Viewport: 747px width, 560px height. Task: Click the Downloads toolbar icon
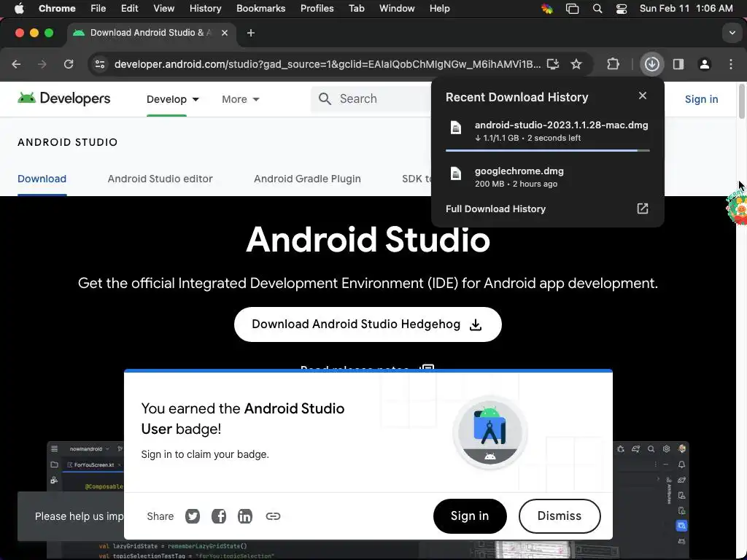(651, 64)
